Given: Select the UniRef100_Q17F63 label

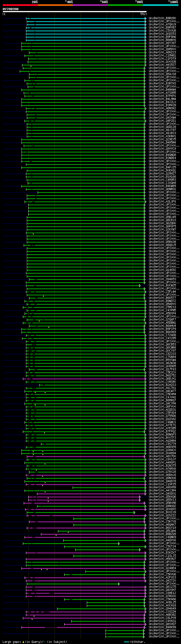Looking at the screenshot, I should click(162, 369).
